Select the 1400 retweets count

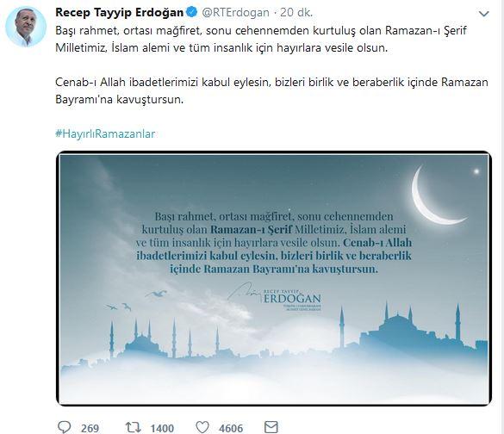pos(162,428)
